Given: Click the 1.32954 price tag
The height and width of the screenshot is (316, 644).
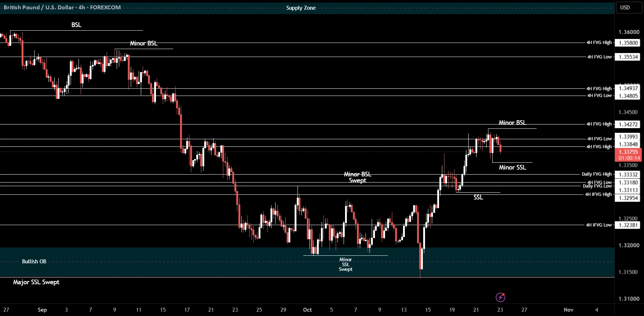Looking at the screenshot, I should (x=628, y=198).
